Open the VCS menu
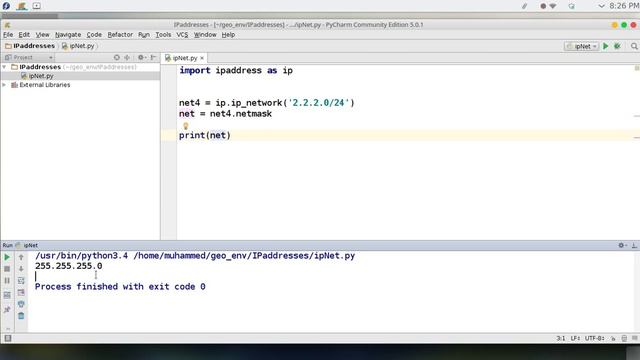The height and width of the screenshot is (360, 640). tap(182, 35)
